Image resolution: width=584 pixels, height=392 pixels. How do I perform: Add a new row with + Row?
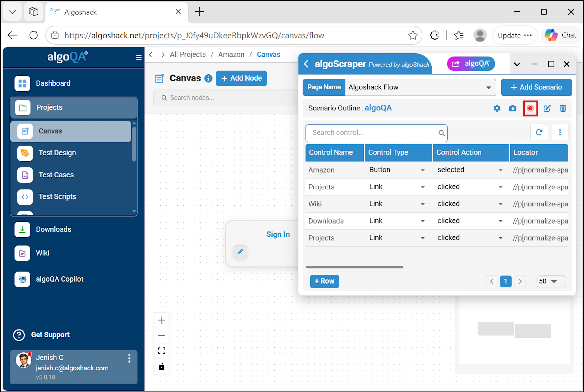(324, 281)
